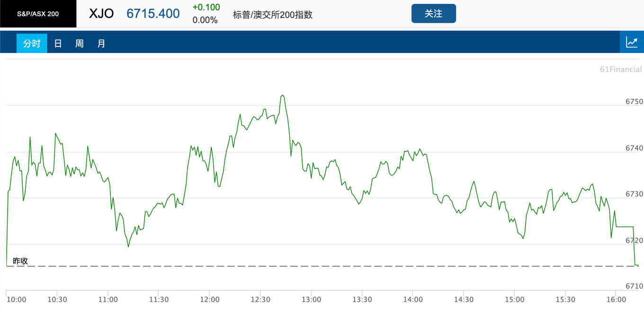Click the 14:00 time axis label
Viewport: 644px width, 310px height.
click(x=413, y=300)
